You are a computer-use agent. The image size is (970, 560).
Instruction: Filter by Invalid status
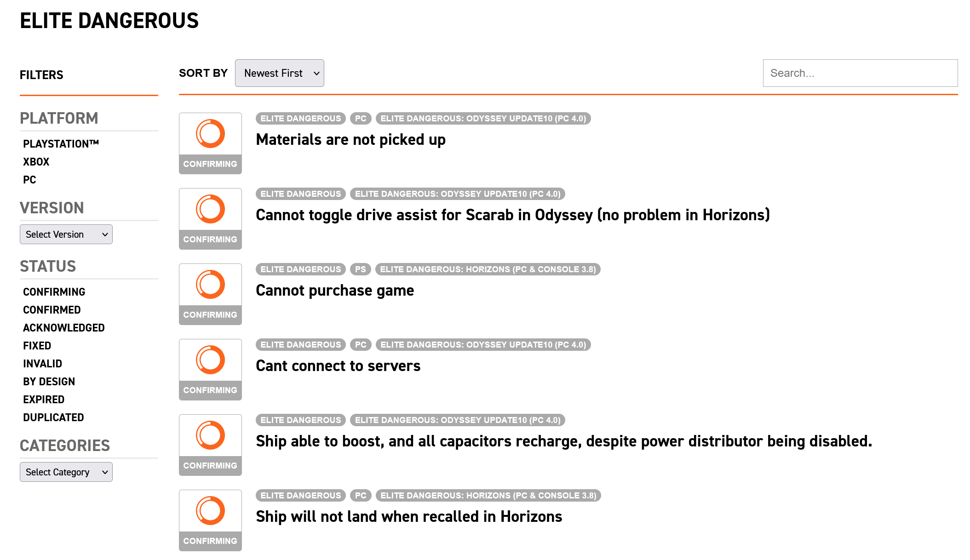(x=43, y=364)
